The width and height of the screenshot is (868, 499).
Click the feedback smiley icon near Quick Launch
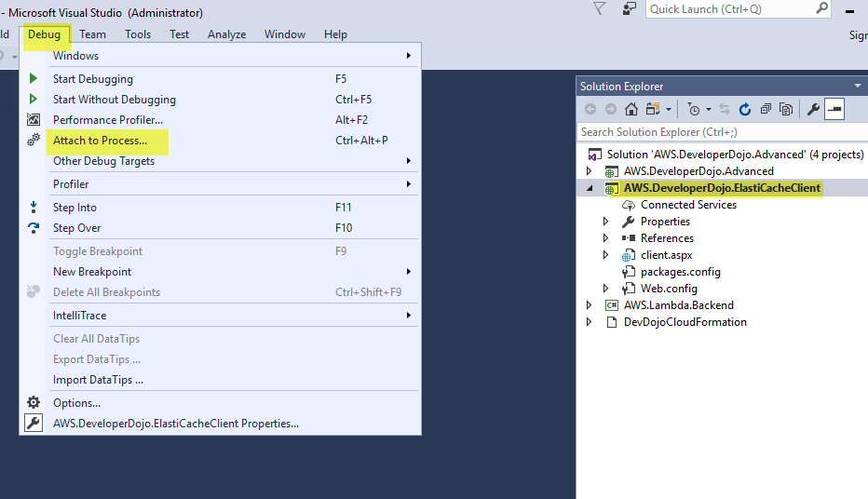pos(630,9)
